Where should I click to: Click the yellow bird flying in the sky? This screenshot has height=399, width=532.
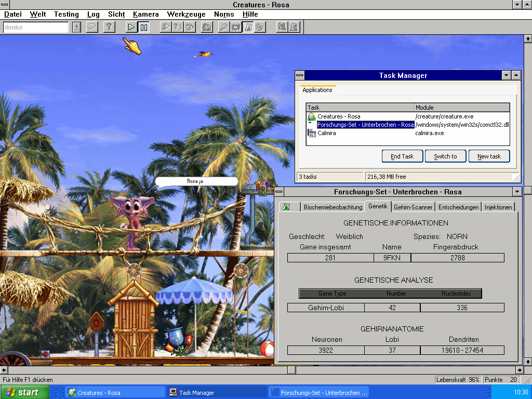pyautogui.click(x=204, y=54)
